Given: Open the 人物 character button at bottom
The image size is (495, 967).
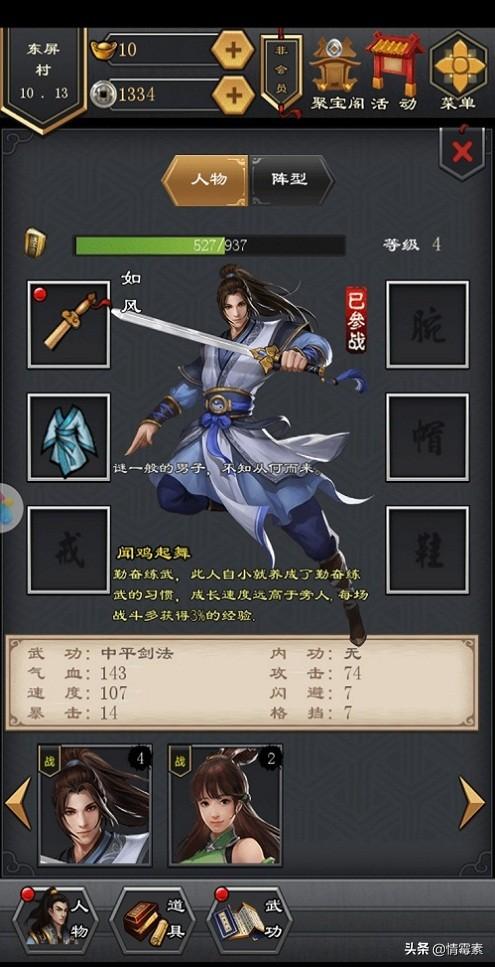Looking at the screenshot, I should click(56, 920).
